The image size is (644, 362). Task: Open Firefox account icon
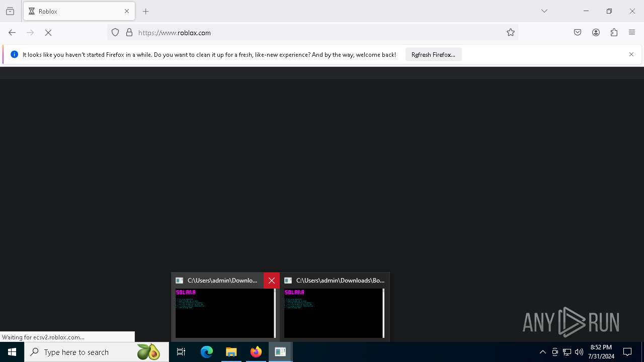pos(596,33)
